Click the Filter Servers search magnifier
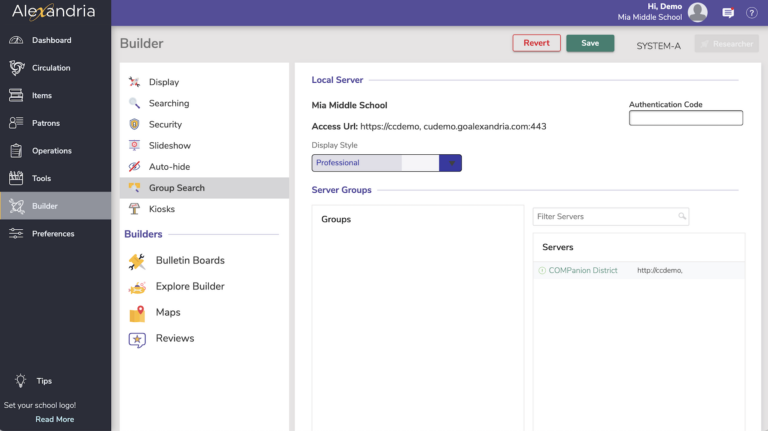 click(682, 216)
